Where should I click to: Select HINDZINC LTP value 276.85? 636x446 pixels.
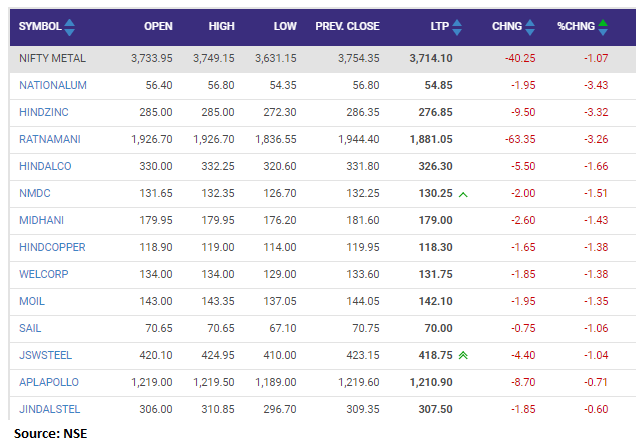click(x=435, y=112)
